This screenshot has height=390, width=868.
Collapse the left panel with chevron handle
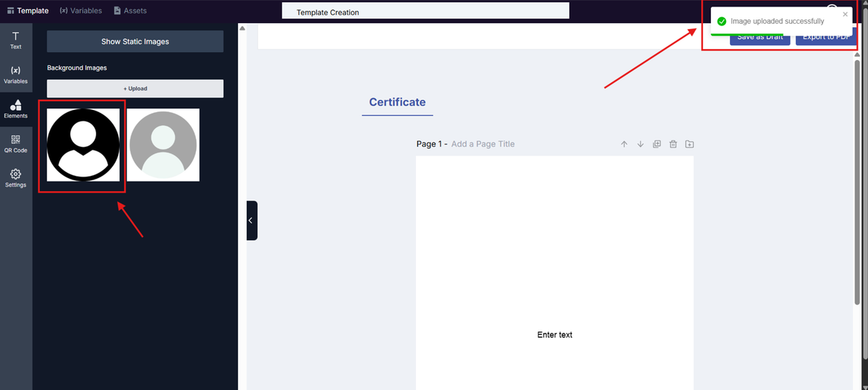click(x=252, y=221)
